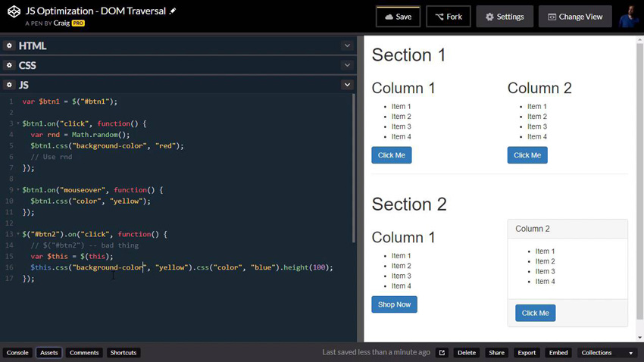The image size is (644, 362).
Task: Toggle fold arrow on code line 3
Action: pyautogui.click(x=18, y=123)
